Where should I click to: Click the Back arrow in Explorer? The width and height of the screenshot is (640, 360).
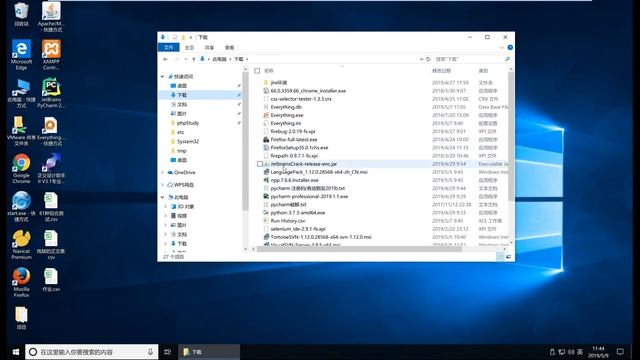pyautogui.click(x=165, y=59)
